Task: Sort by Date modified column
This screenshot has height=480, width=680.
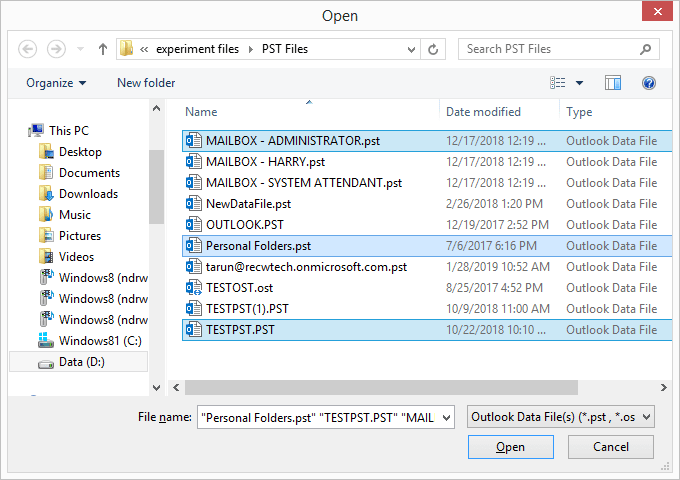Action: (483, 112)
